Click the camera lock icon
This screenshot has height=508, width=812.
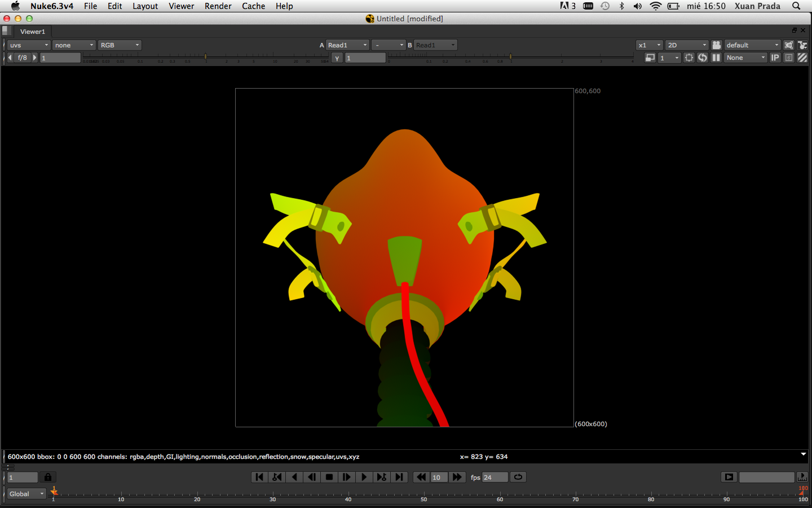click(x=717, y=45)
